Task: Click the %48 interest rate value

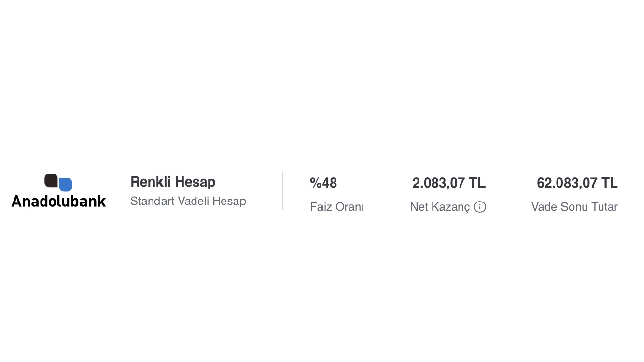Action: coord(323,183)
